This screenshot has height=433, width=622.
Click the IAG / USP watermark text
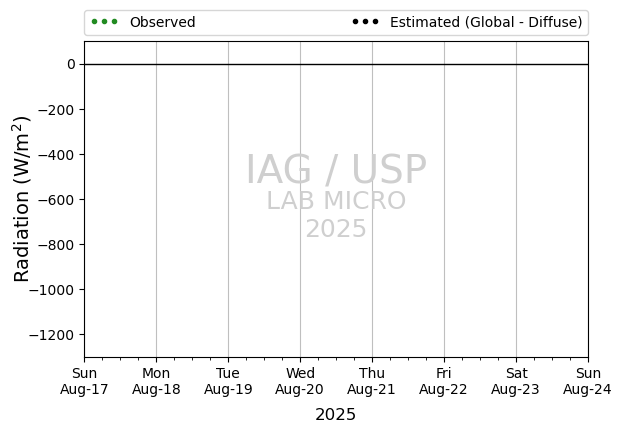[x=336, y=169]
